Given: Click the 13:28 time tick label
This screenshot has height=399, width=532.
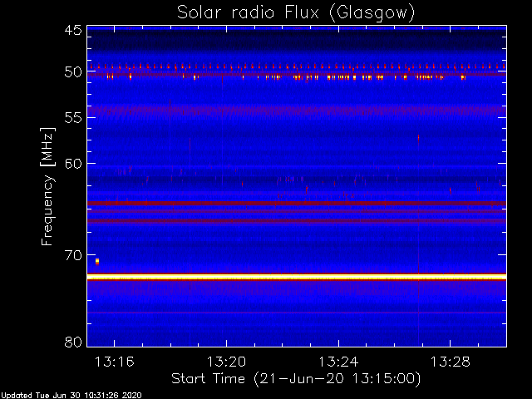Looking at the screenshot, I should click(x=451, y=362).
